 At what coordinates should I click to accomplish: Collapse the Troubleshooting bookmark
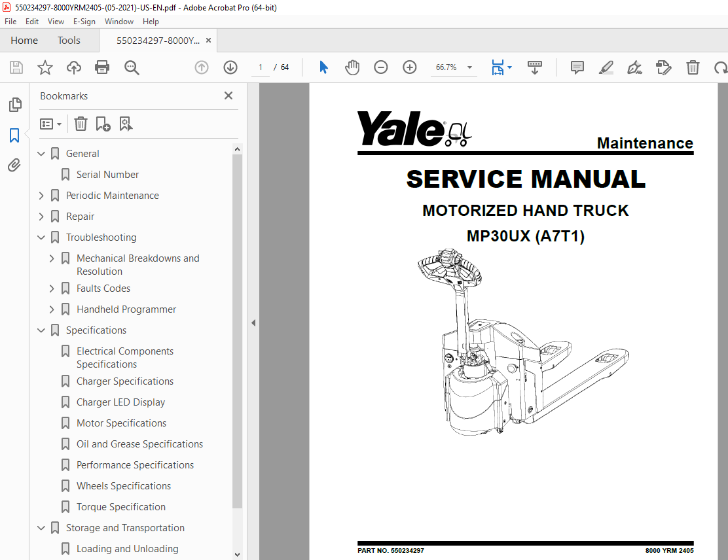[41, 237]
